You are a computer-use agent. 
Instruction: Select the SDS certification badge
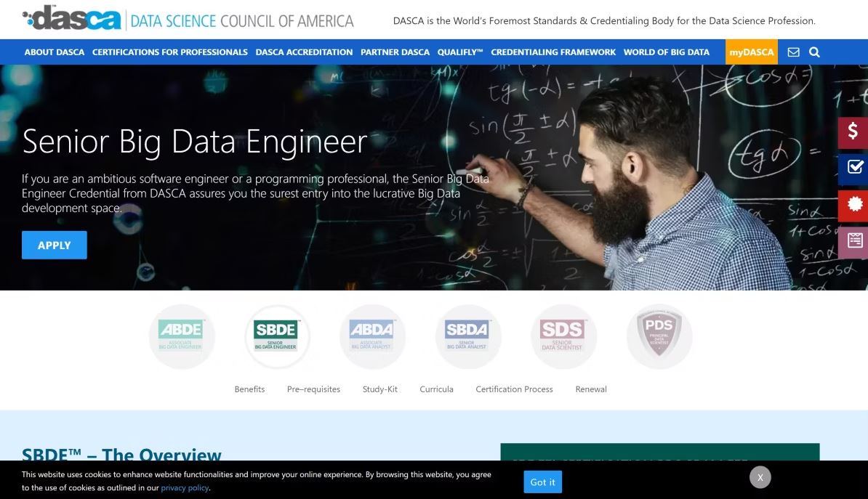coord(563,336)
